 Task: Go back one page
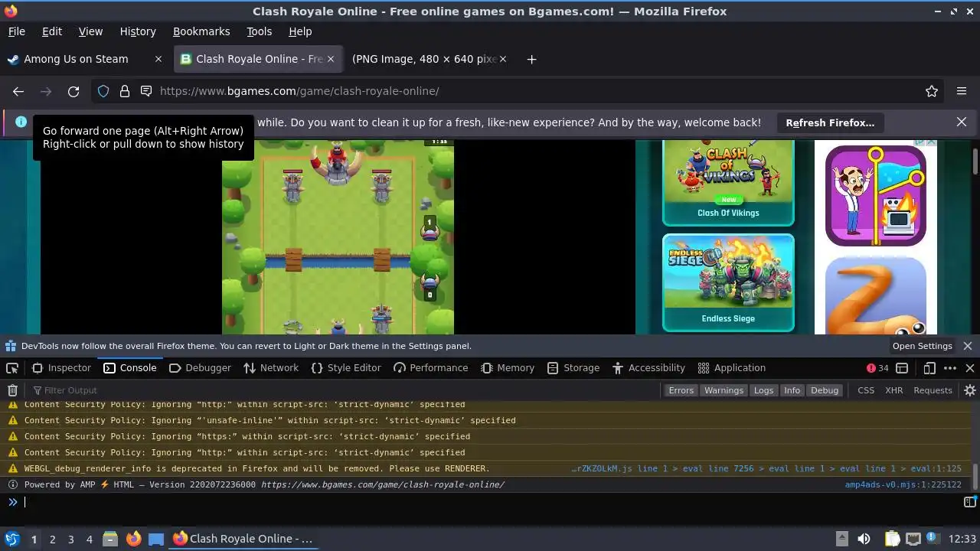(x=18, y=91)
